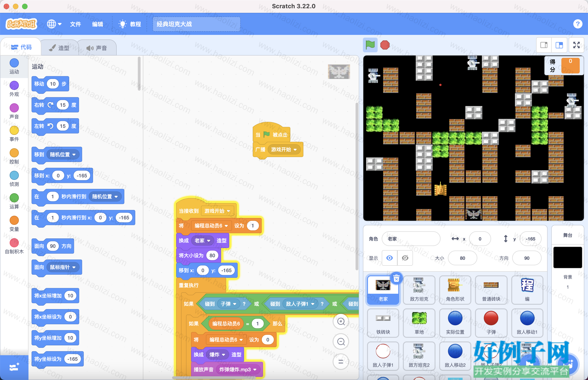Open 随机位置 dropdown in 移到 block
Screen dimensions: 588x380
pos(63,154)
